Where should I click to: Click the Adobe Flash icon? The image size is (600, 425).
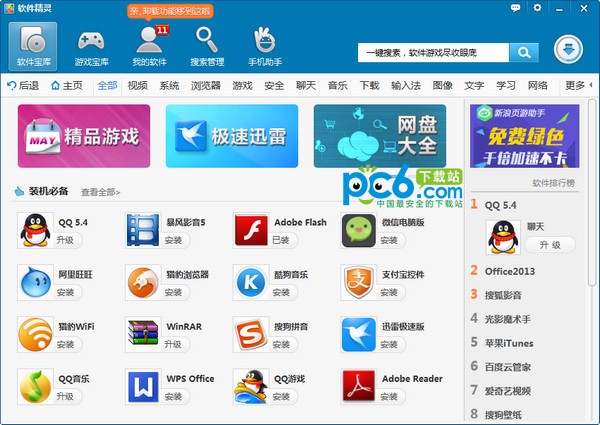(251, 230)
